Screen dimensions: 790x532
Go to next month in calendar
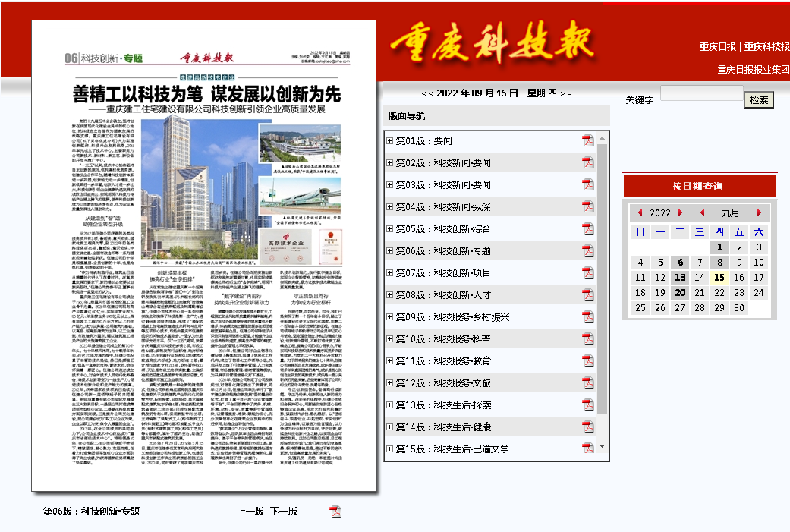[759, 212]
